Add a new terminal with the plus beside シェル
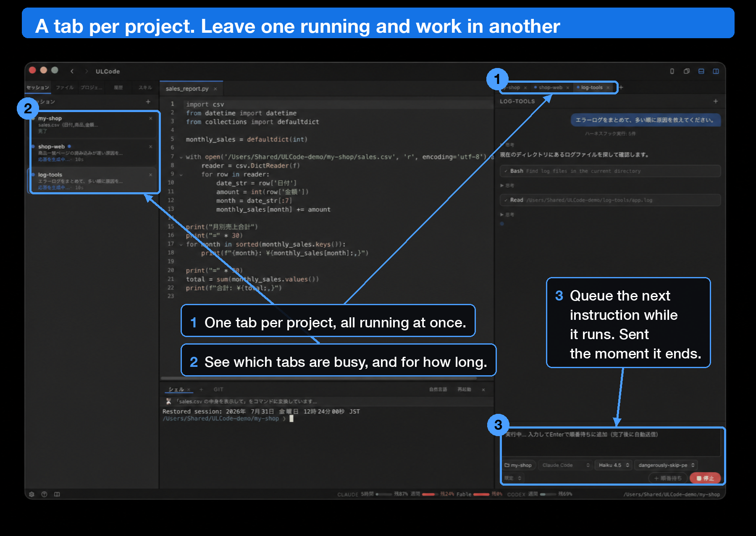The image size is (756, 536). [x=201, y=390]
